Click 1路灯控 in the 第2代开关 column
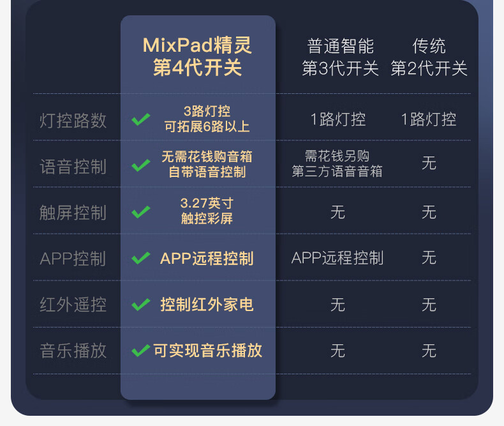The height and width of the screenshot is (426, 504). 429,119
